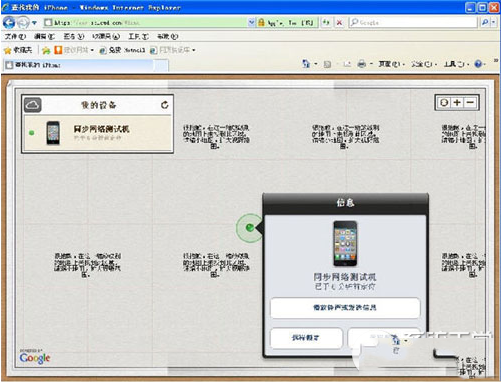The width and height of the screenshot is (501, 382).
Task: Click the 免费 Hotmail favorites link
Action: click(122, 50)
